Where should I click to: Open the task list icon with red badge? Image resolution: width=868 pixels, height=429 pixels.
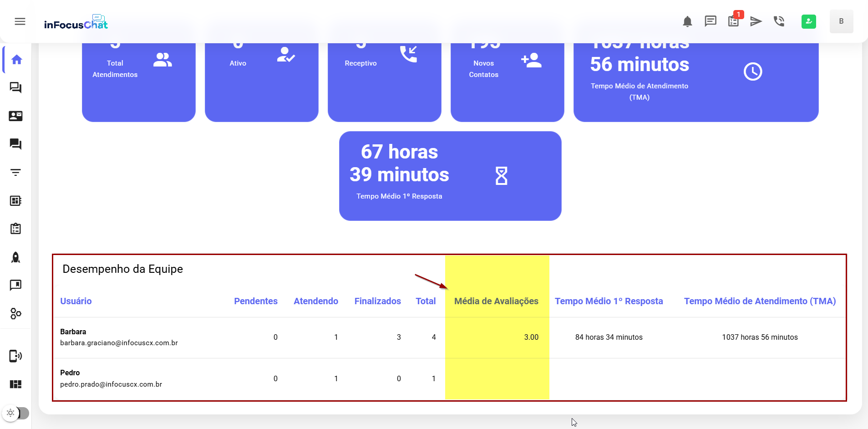733,21
